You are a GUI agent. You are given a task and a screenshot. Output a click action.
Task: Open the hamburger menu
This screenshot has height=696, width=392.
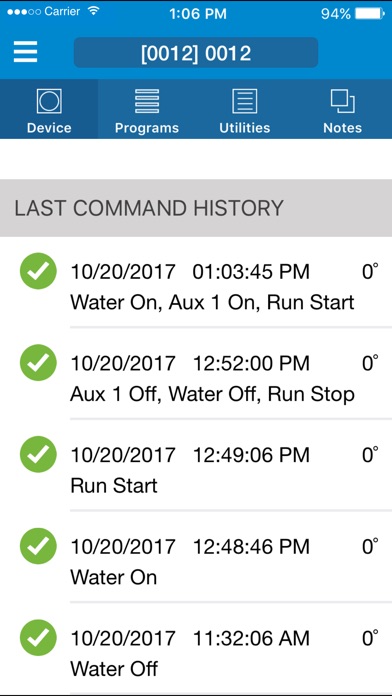pyautogui.click(x=25, y=52)
